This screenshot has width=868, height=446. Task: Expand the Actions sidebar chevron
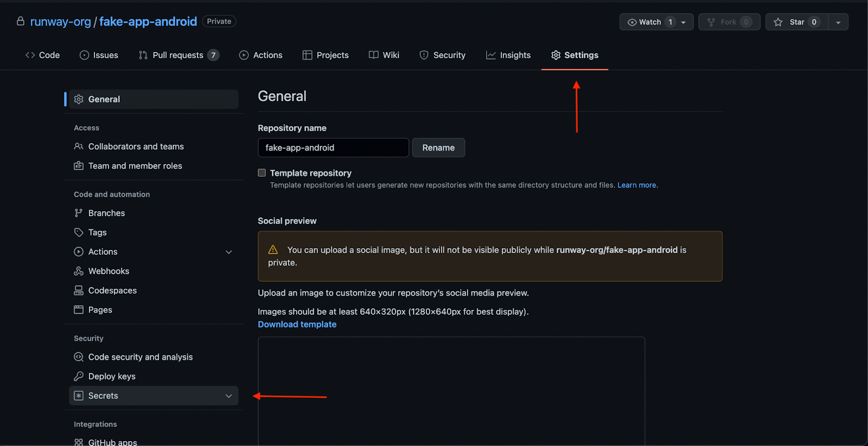229,252
